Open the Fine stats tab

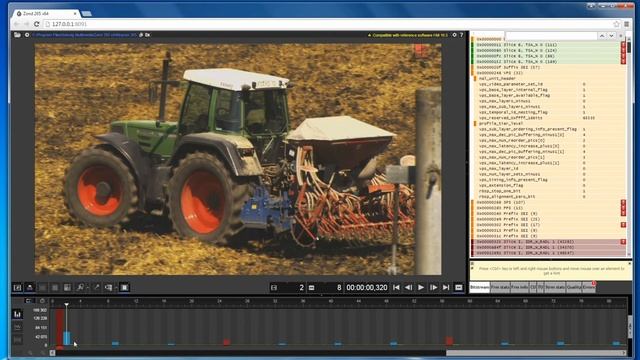500,288
